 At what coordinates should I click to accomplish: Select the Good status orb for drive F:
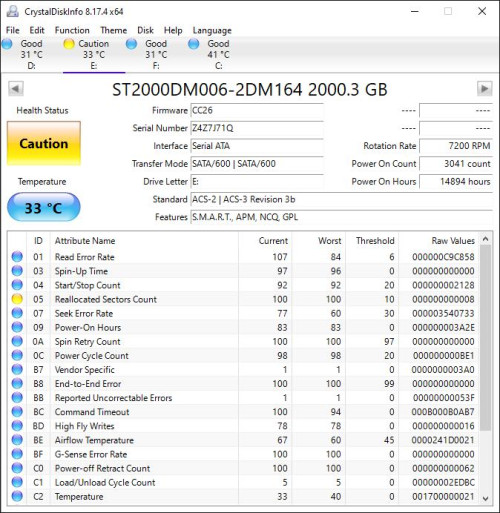131,44
